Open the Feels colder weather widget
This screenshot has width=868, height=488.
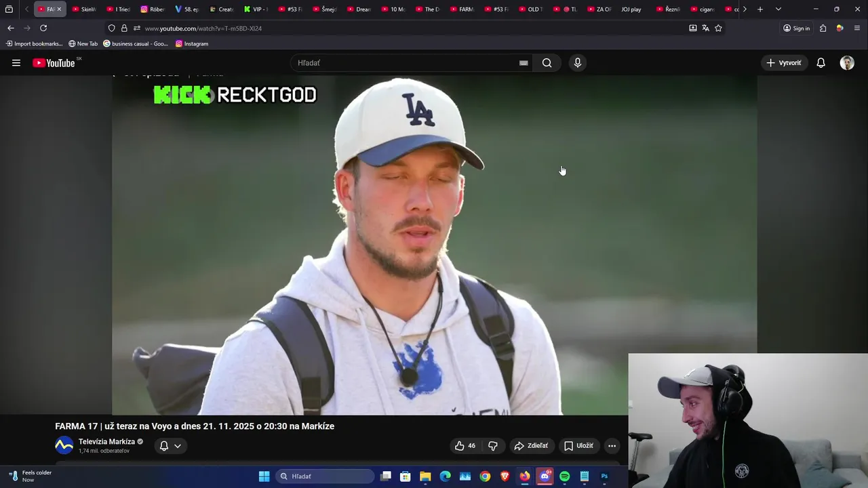(31, 476)
